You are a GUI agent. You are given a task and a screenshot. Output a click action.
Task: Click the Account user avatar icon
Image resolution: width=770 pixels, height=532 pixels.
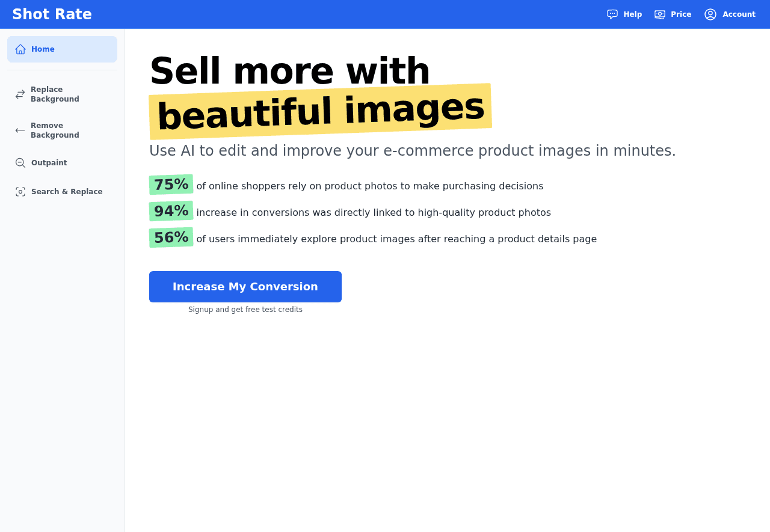pyautogui.click(x=710, y=14)
